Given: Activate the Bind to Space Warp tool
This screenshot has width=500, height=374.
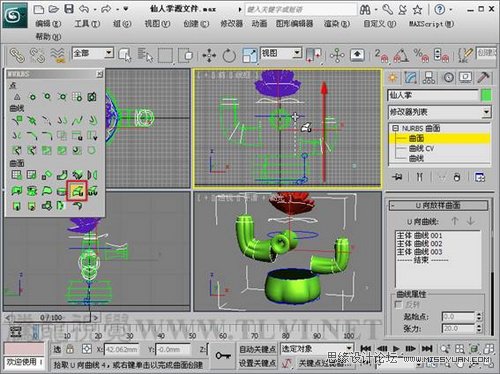Looking at the screenshot, I should 57,55.
